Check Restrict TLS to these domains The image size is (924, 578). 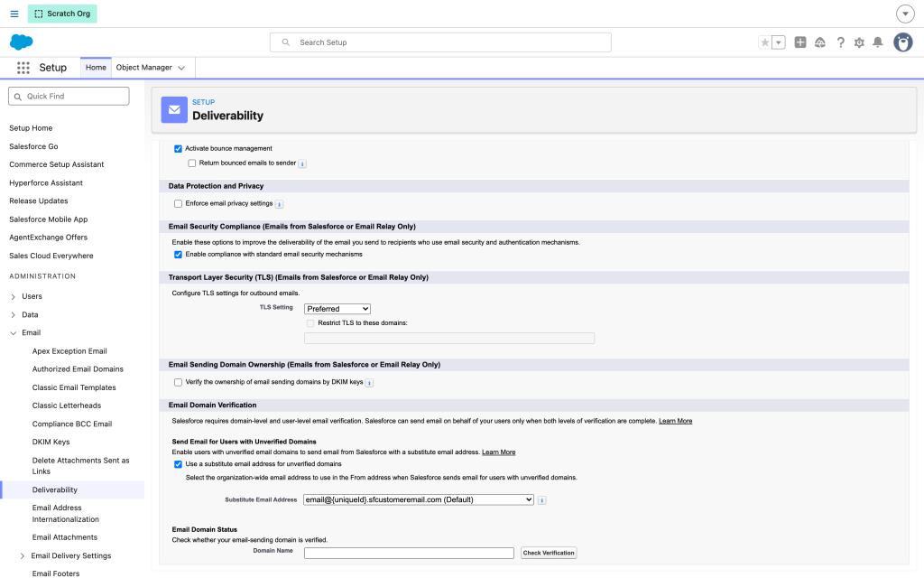310,323
